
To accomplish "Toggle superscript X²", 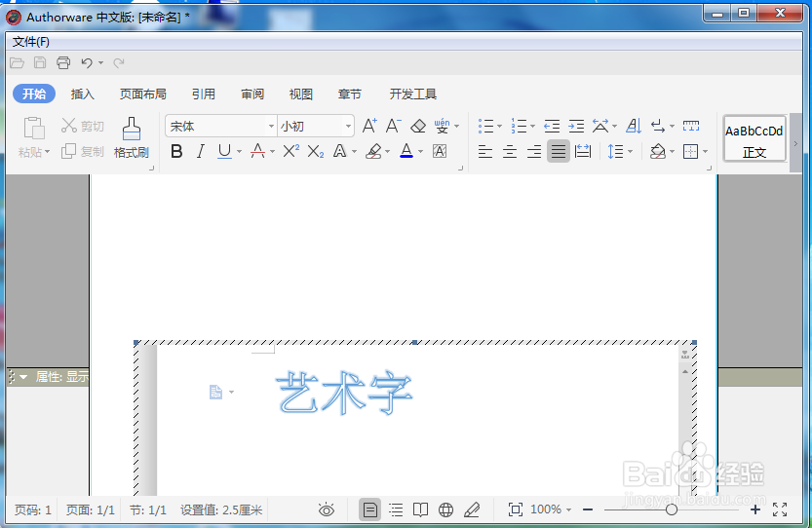I will (x=291, y=152).
